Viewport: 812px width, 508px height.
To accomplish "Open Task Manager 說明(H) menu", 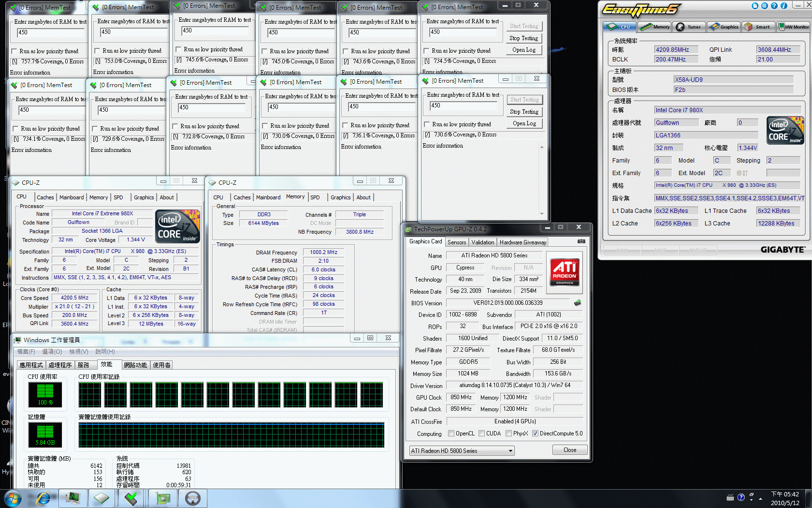I will click(105, 351).
